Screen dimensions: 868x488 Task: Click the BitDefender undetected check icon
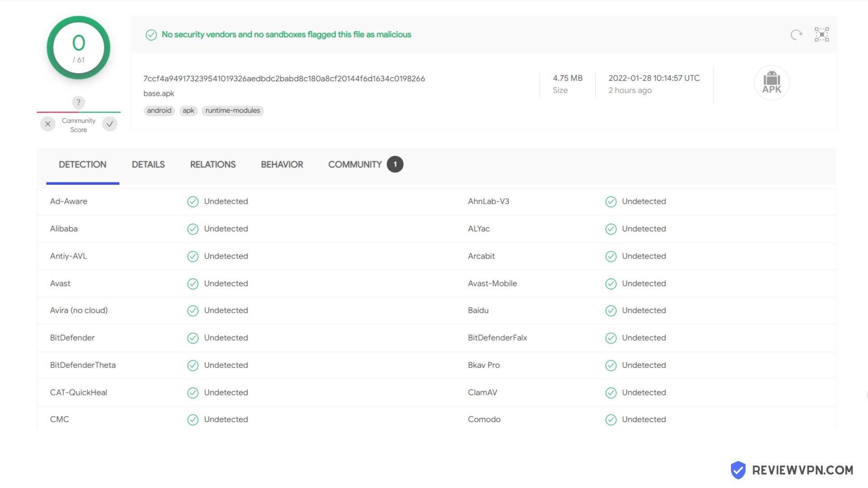pyautogui.click(x=193, y=338)
